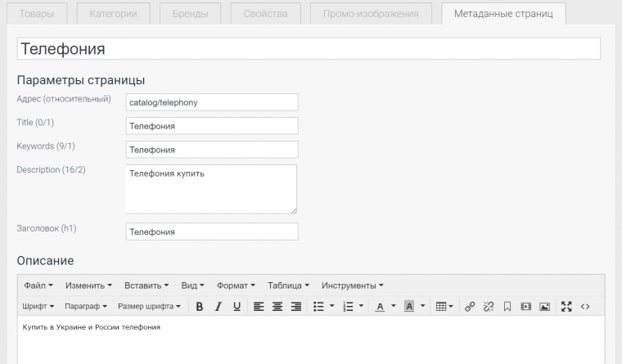Open the bullet list style arrow
This screenshot has height=364, width=622.
click(x=332, y=307)
